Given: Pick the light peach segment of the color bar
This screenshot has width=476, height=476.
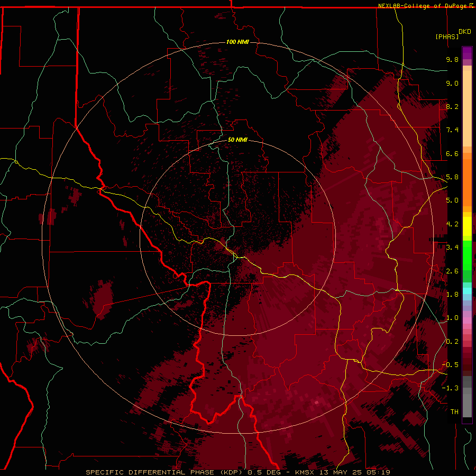Looking at the screenshot, I should pyautogui.click(x=467, y=108).
